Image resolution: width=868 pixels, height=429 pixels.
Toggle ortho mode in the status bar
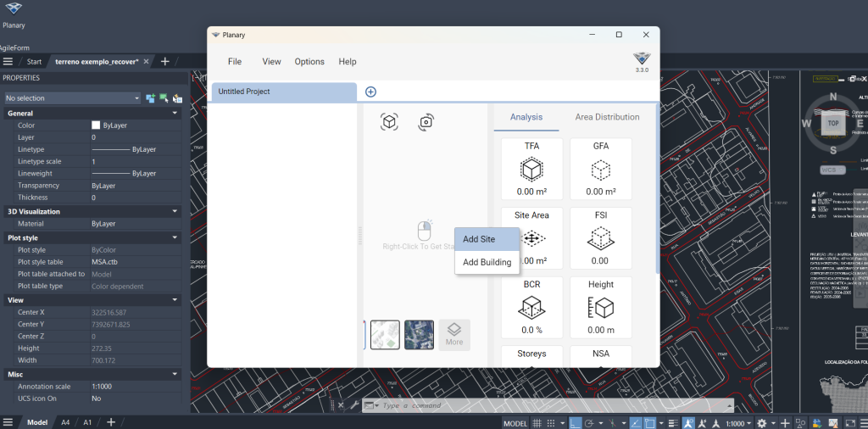(575, 423)
